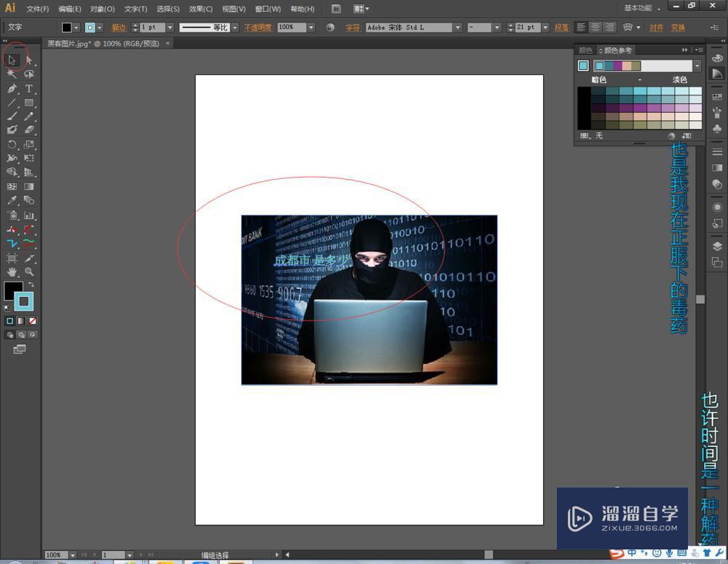Open the Symbols panel icon
This screenshot has height=564, width=728.
coord(717,129)
